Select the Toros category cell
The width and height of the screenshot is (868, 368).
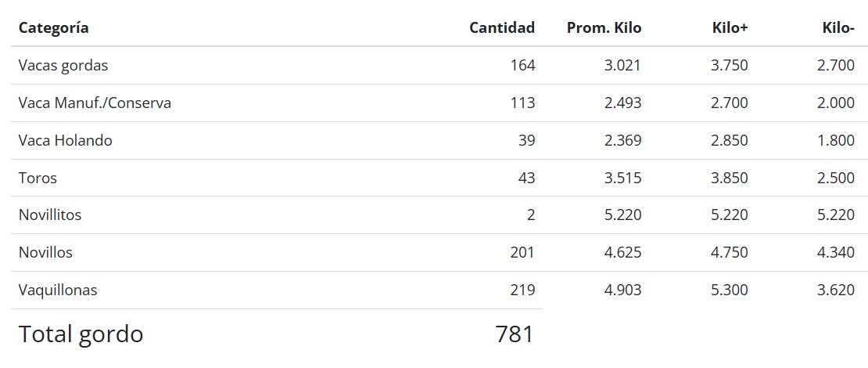38,178
